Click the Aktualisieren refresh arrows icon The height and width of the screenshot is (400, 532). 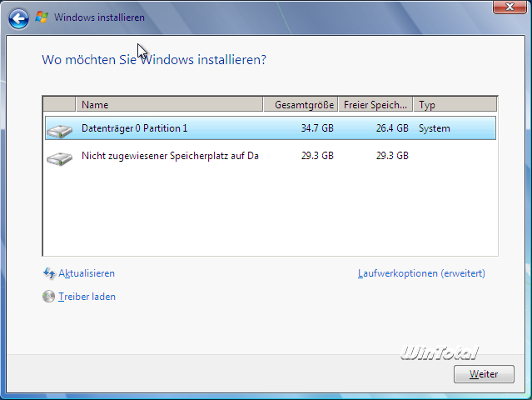(x=49, y=273)
